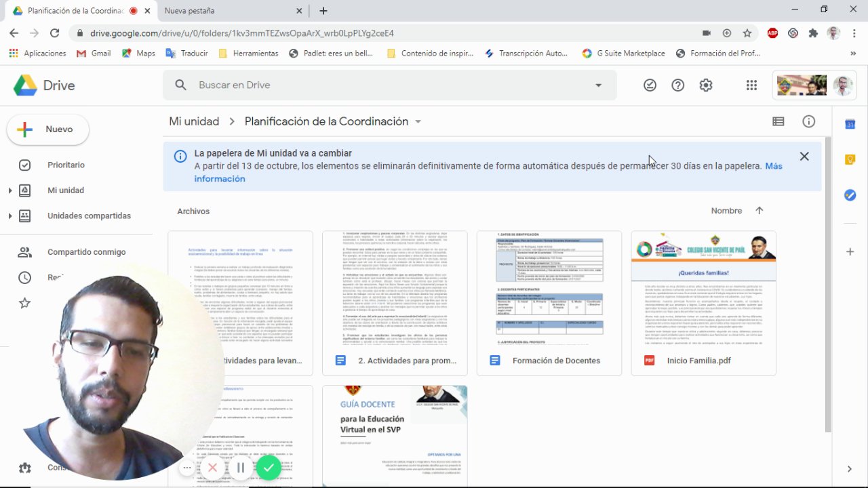
Task: Open Google Calendar side panel
Action: pyautogui.click(x=850, y=125)
